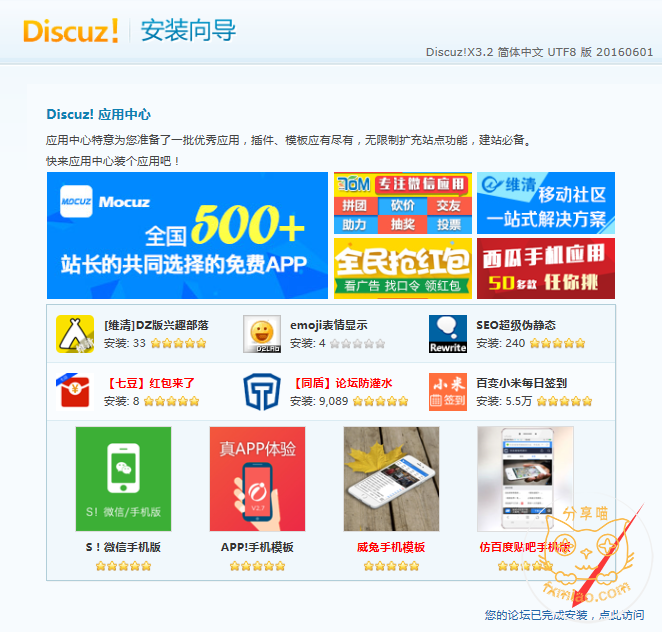Open emoji表情显示 app link

[x=328, y=325]
